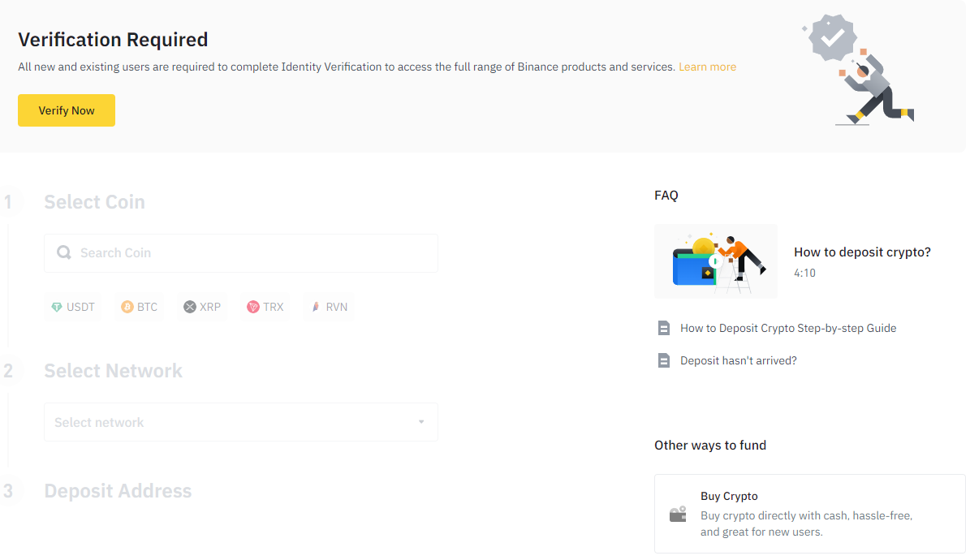Open the Select network dropdown
Image resolution: width=970 pixels, height=560 pixels.
[x=240, y=422]
